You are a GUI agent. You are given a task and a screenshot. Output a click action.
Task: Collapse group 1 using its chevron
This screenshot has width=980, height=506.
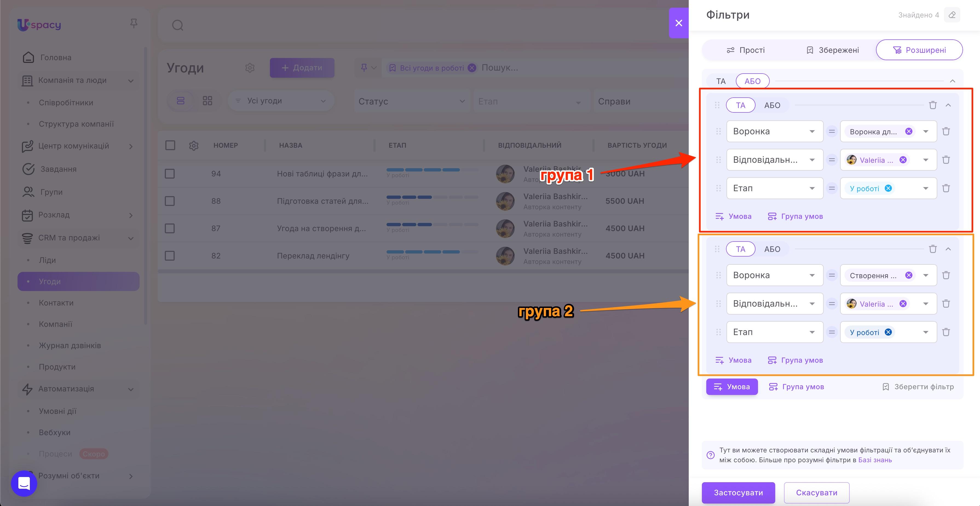click(x=948, y=105)
